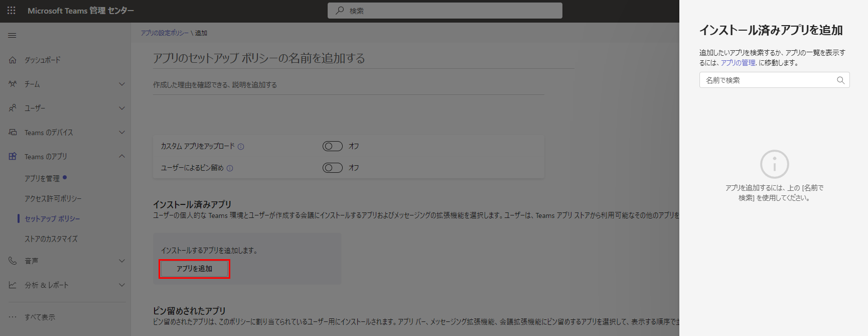The image size is (868, 336).
Task: Click info icon next to カスタム アプリをアップロード
Action: [241, 147]
